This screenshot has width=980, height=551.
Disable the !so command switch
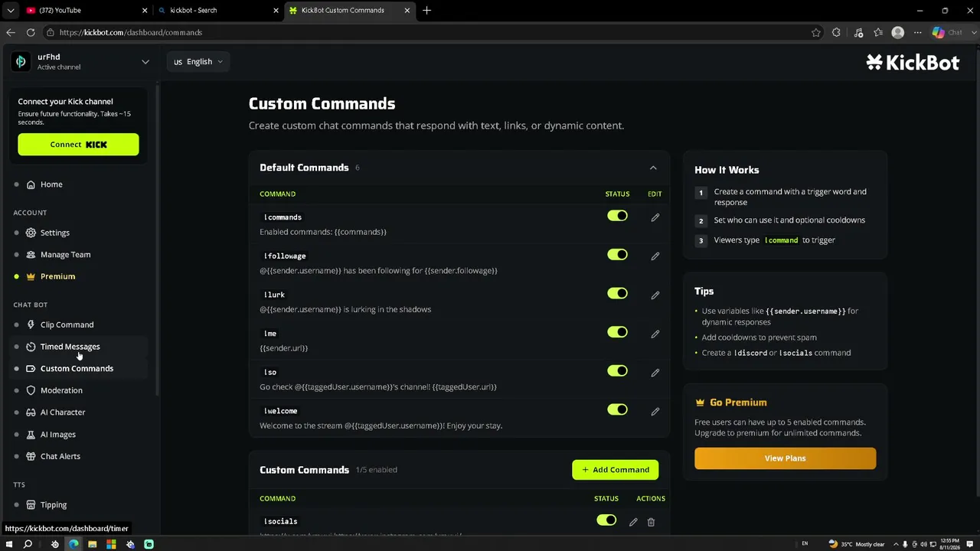(617, 371)
